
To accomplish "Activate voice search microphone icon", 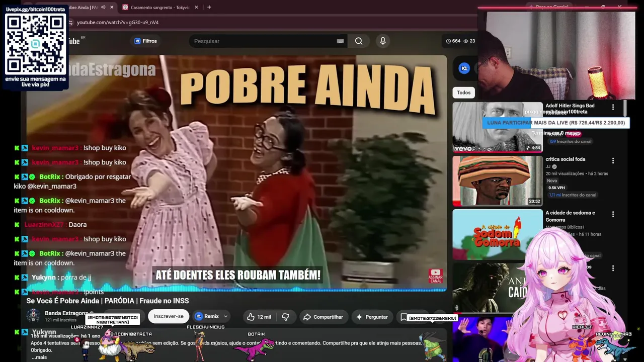I will tap(383, 41).
